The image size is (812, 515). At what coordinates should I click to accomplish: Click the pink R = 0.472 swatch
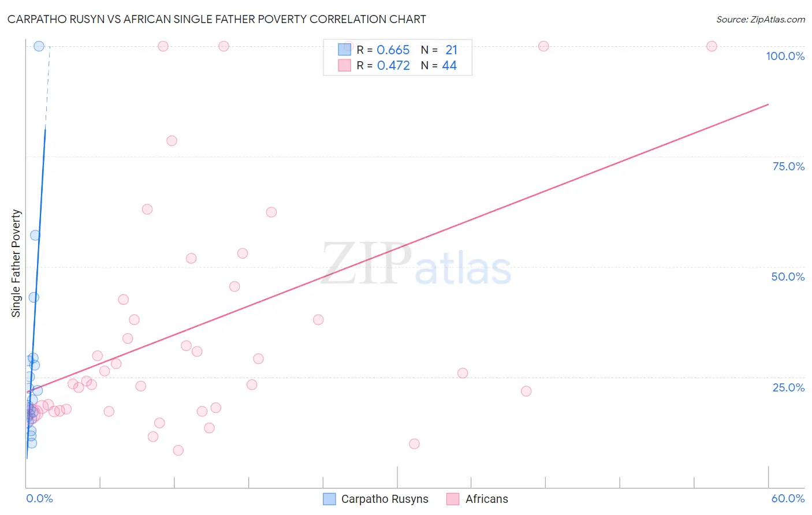[344, 65]
